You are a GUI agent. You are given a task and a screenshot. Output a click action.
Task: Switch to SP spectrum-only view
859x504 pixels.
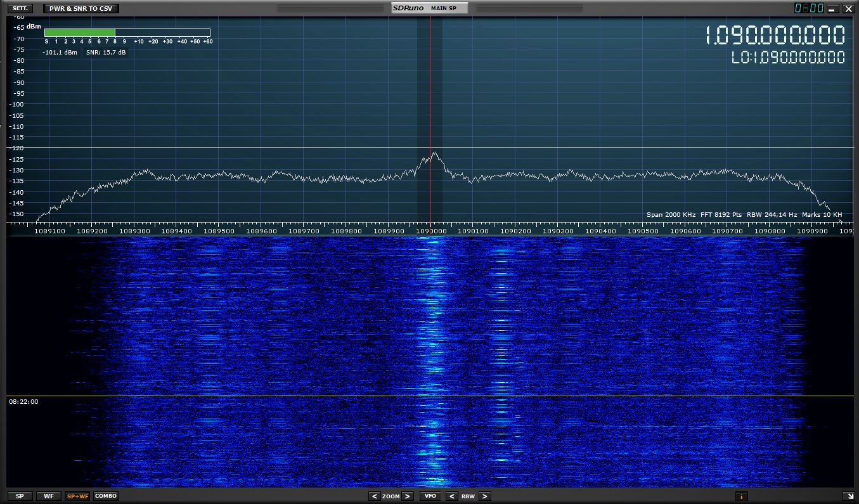pos(20,496)
